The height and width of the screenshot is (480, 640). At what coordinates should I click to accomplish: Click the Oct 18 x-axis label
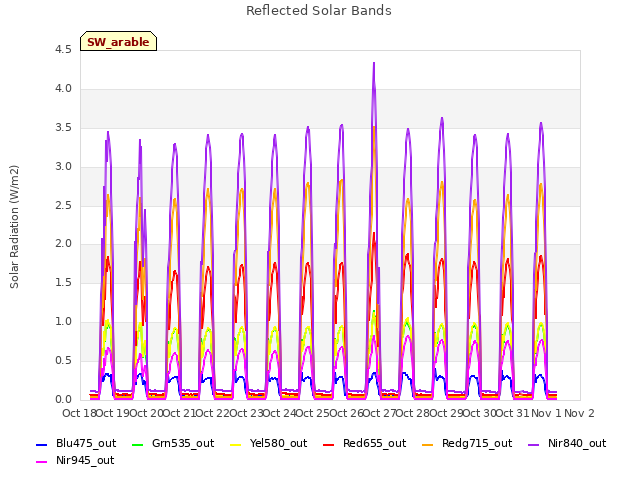(79, 413)
